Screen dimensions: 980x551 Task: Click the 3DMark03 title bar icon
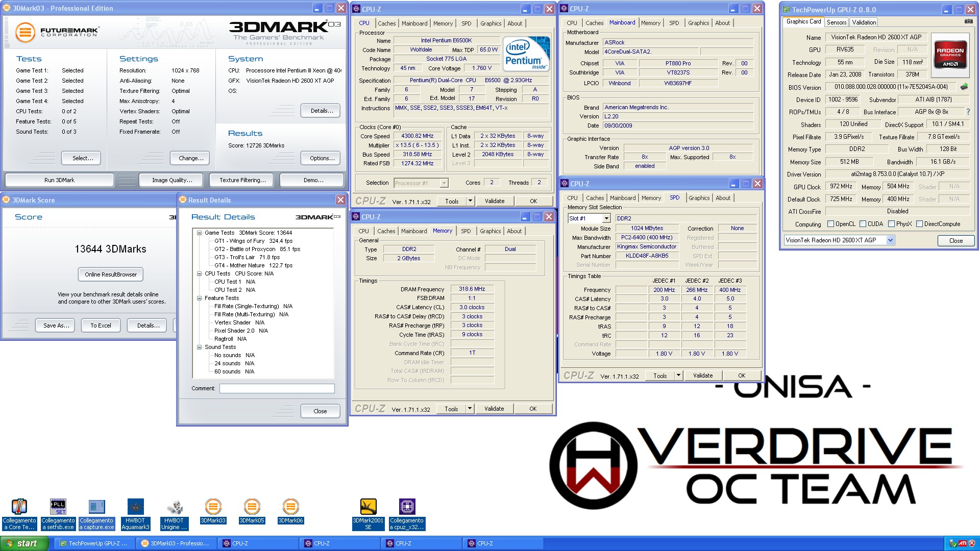[x=7, y=8]
